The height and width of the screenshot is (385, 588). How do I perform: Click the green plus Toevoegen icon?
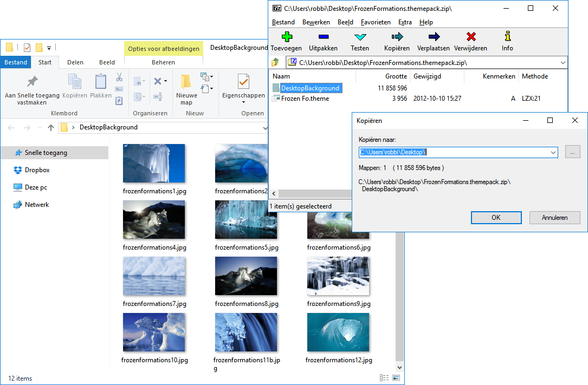click(x=286, y=37)
